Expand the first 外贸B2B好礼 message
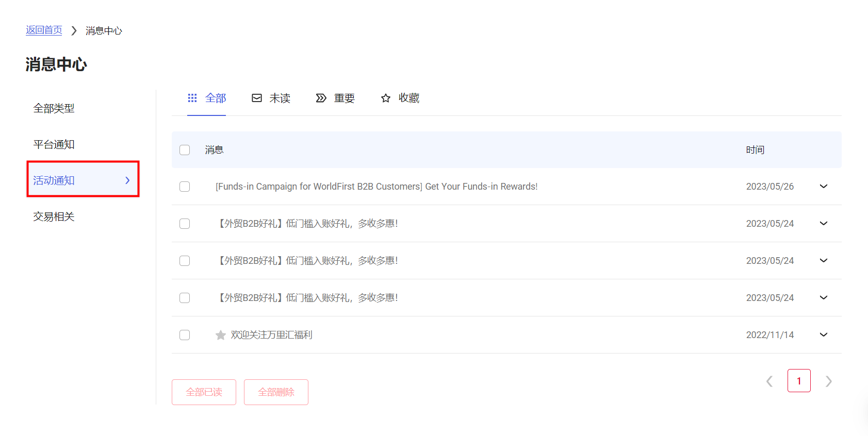Screen dimensions: 868x436 click(x=823, y=224)
